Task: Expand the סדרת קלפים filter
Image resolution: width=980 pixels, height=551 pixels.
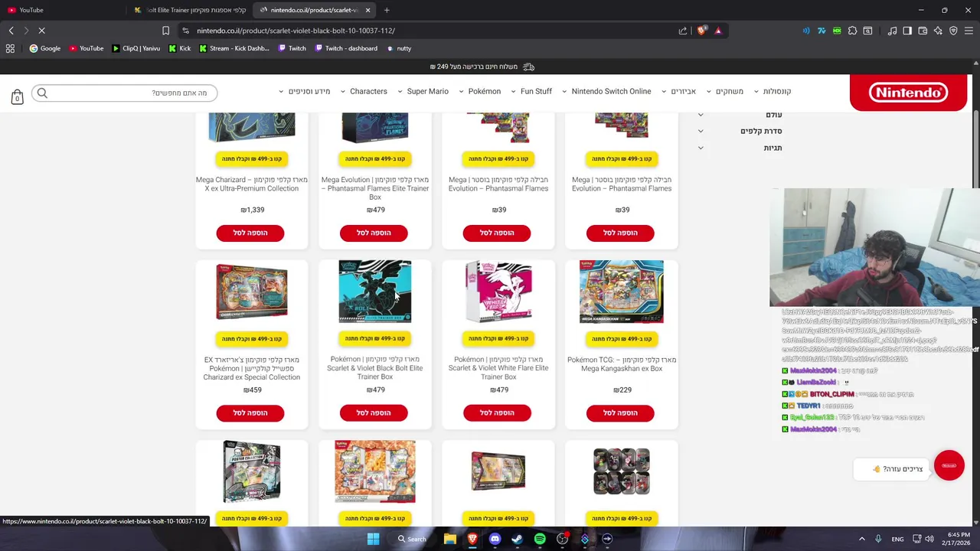Action: tap(740, 131)
